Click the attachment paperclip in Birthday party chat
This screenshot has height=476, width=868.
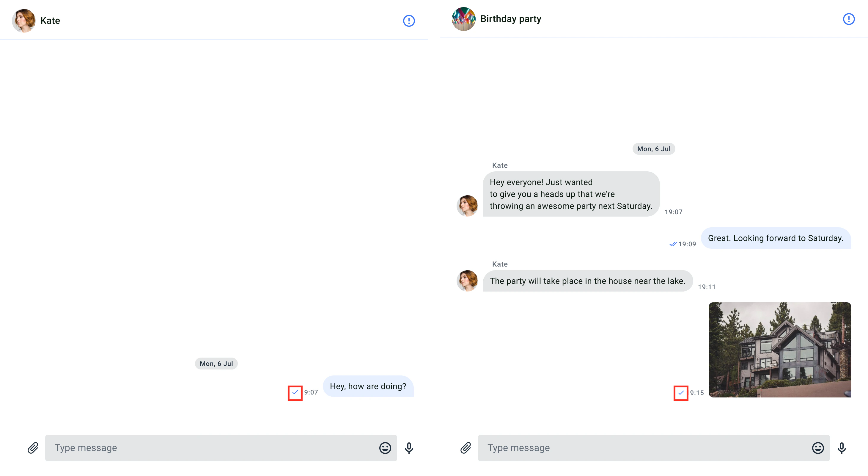point(466,448)
